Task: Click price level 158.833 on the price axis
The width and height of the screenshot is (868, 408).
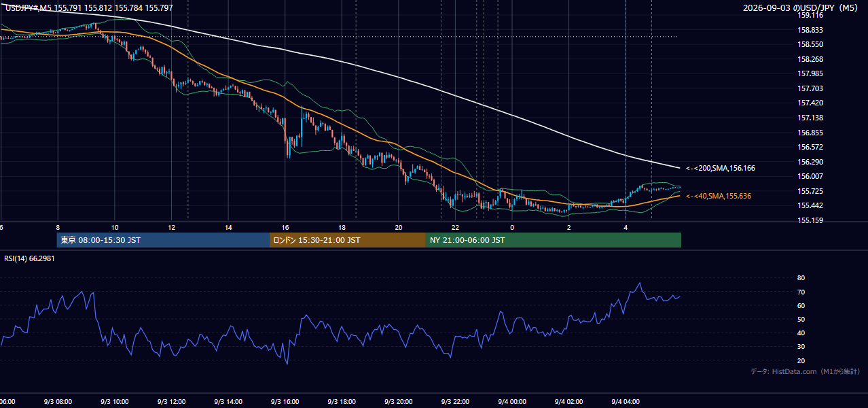Action: pyautogui.click(x=810, y=30)
